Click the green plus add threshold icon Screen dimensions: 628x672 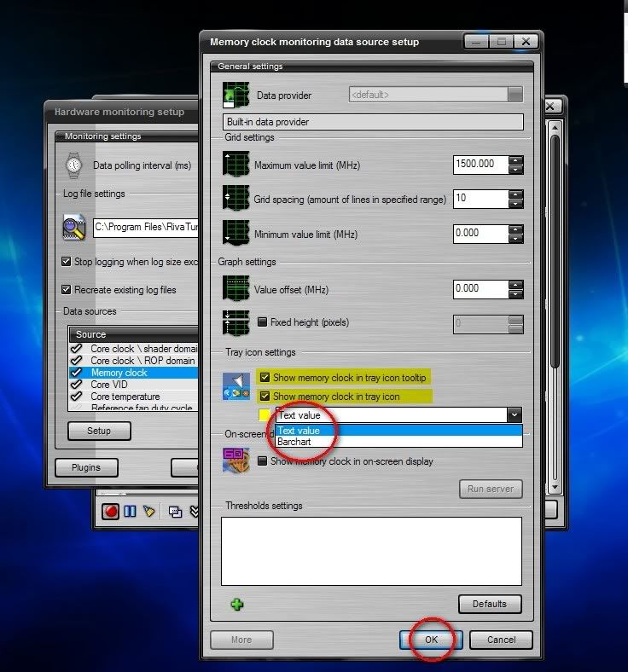pos(237,604)
